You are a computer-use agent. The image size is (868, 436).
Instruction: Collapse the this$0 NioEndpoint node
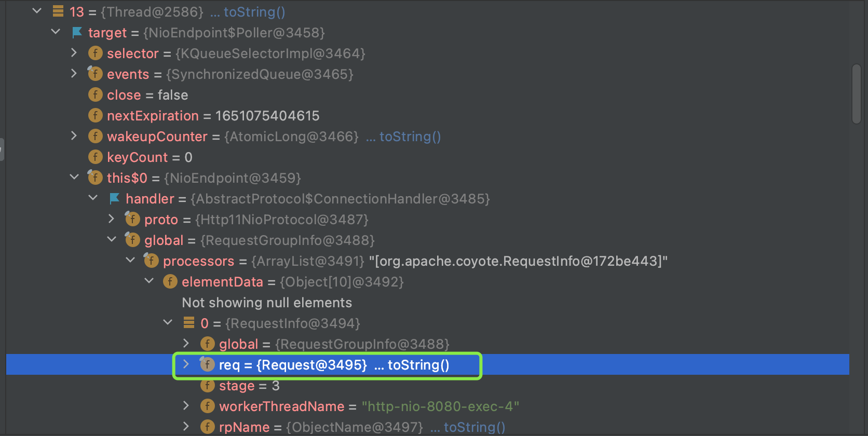point(74,177)
